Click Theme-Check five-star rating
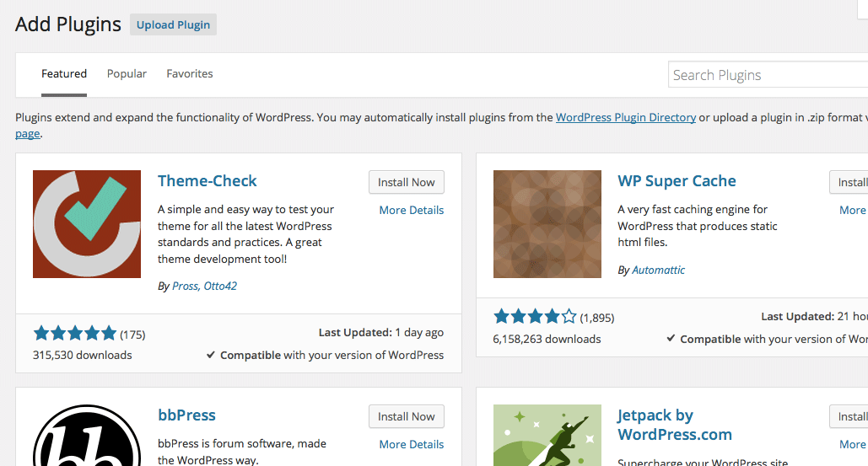 pyautogui.click(x=75, y=334)
